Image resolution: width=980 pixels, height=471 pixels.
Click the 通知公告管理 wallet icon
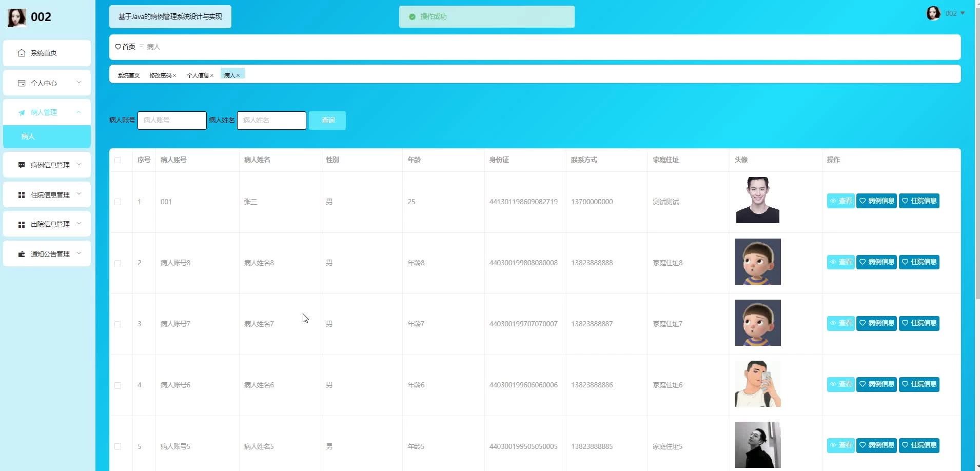click(21, 254)
